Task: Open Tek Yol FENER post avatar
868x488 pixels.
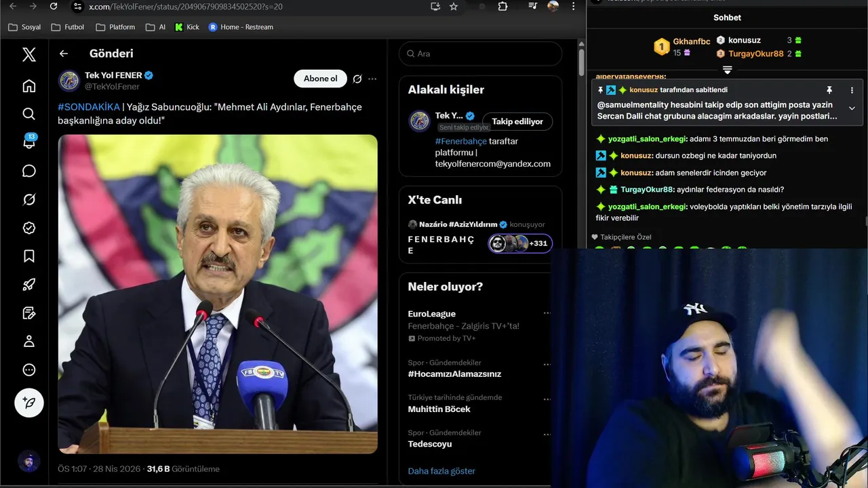Action: click(x=68, y=81)
